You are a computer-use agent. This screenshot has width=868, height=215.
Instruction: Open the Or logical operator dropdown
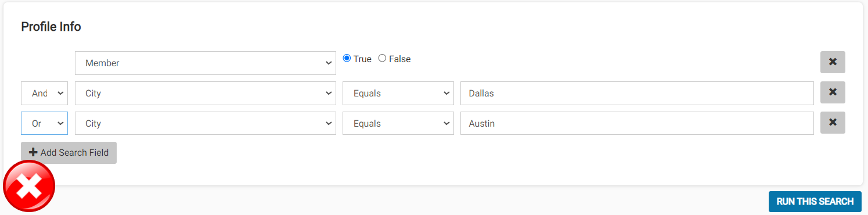[x=44, y=123]
